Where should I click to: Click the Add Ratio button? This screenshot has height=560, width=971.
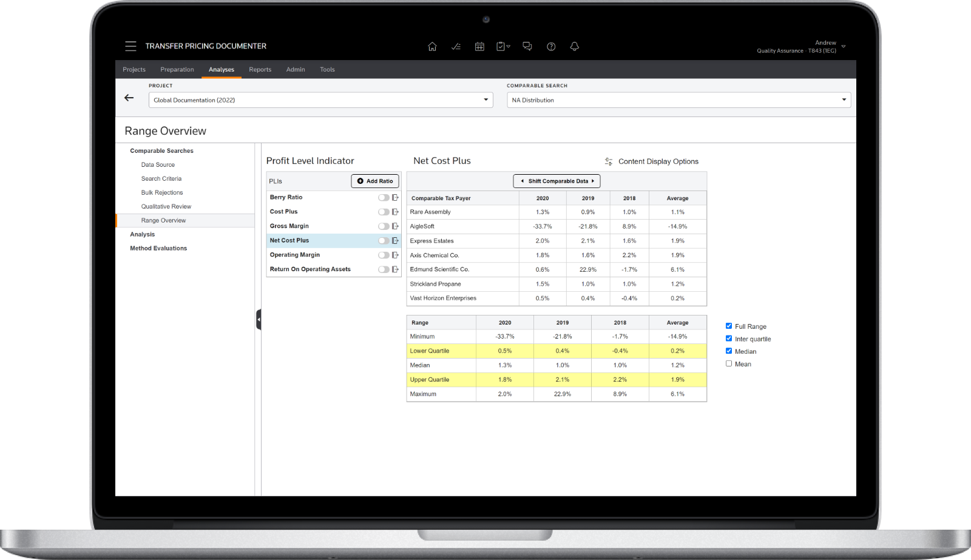pyautogui.click(x=375, y=181)
